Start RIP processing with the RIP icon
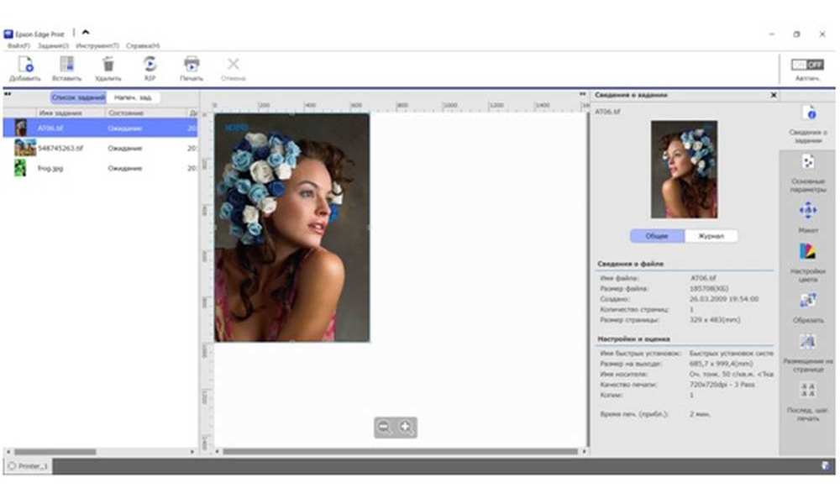The height and width of the screenshot is (504, 840). point(150,65)
